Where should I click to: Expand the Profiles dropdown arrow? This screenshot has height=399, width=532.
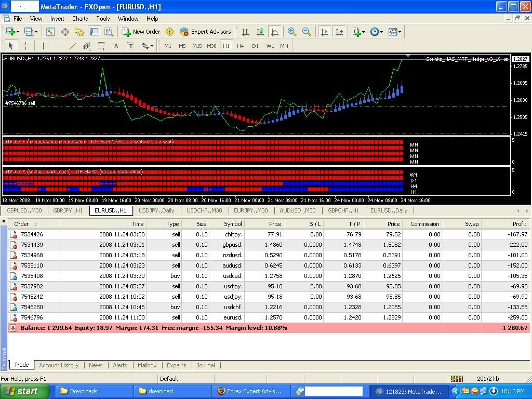tap(36, 32)
